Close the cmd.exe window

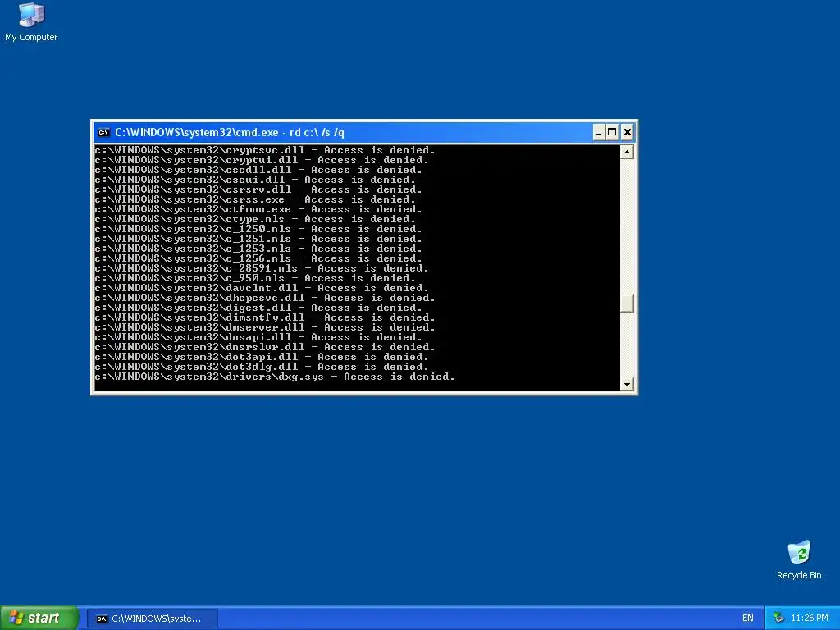click(628, 132)
